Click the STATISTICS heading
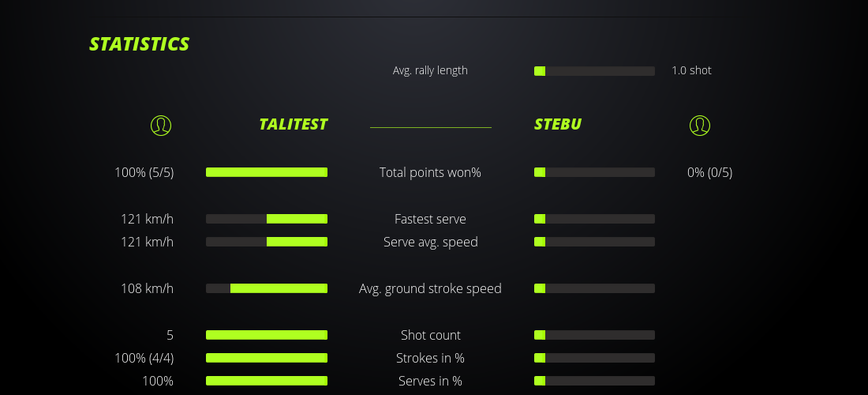The width and height of the screenshot is (868, 395). click(140, 44)
